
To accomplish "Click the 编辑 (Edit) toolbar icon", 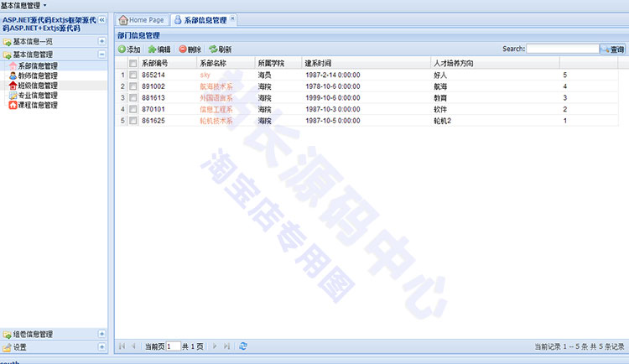I will coord(152,49).
